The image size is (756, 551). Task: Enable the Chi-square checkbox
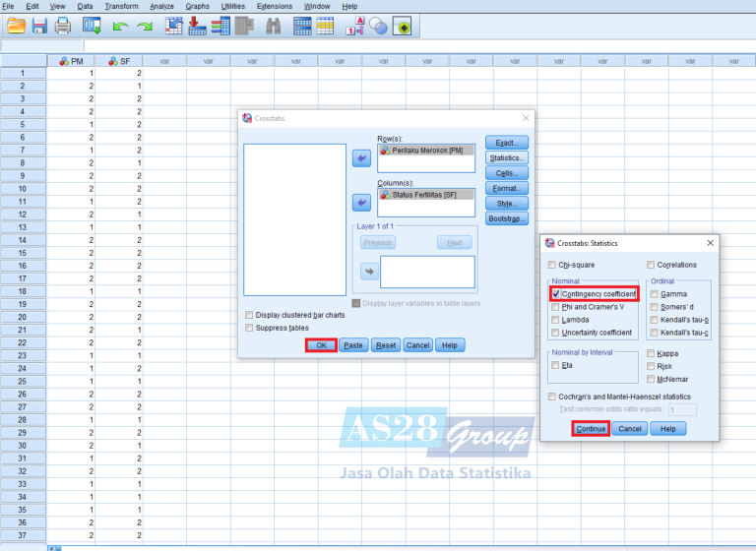pyautogui.click(x=551, y=265)
